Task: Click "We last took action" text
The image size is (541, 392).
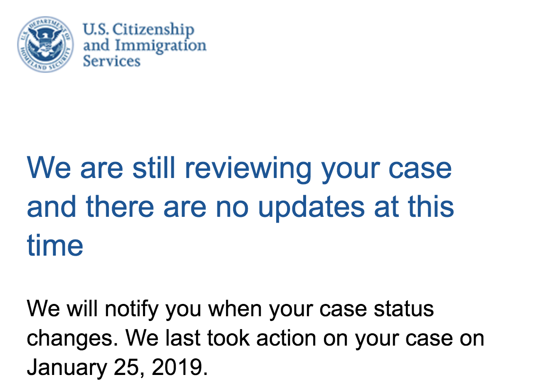Action: [x=221, y=338]
